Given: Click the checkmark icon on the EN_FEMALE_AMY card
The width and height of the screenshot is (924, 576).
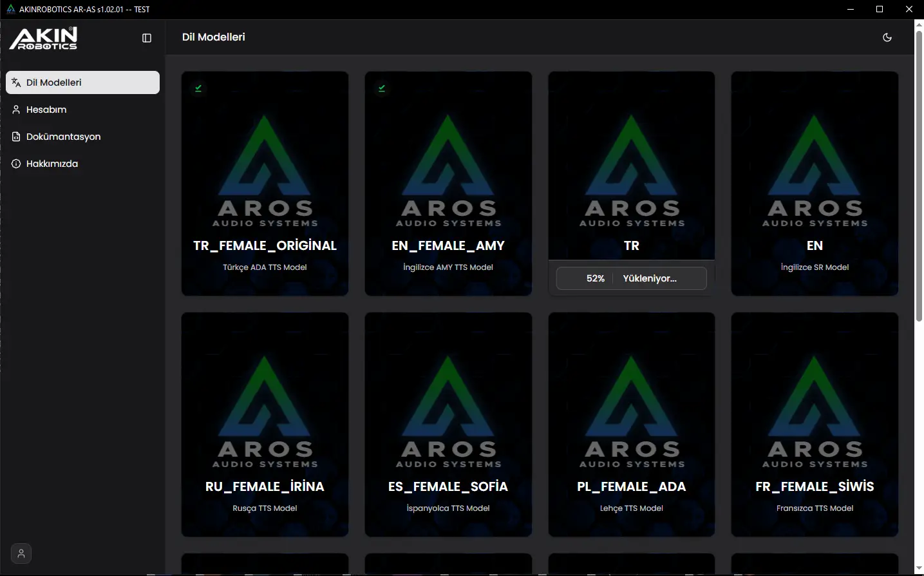Looking at the screenshot, I should [382, 88].
